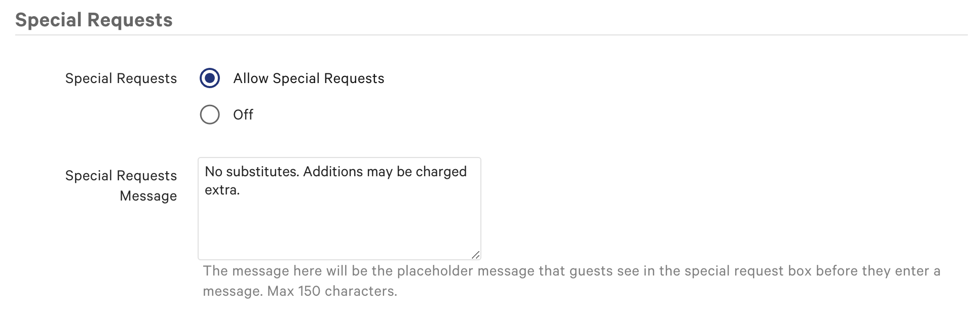Viewport: 980px width, 315px height.
Task: Click the 'Special Requests' section heading
Action: click(94, 19)
